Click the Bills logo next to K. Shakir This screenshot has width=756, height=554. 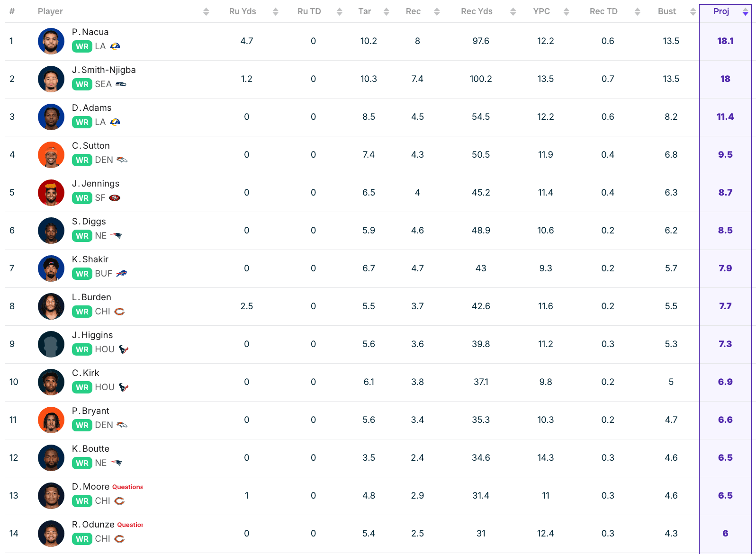[122, 274]
